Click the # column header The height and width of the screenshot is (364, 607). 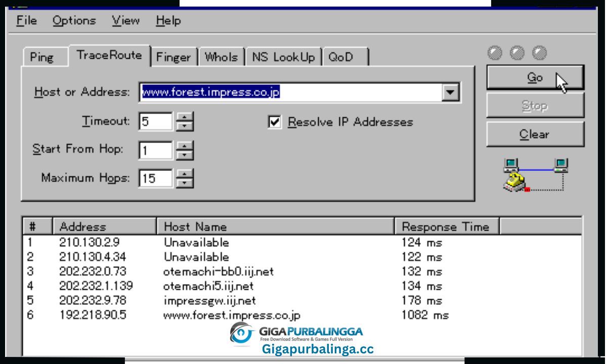(x=37, y=226)
